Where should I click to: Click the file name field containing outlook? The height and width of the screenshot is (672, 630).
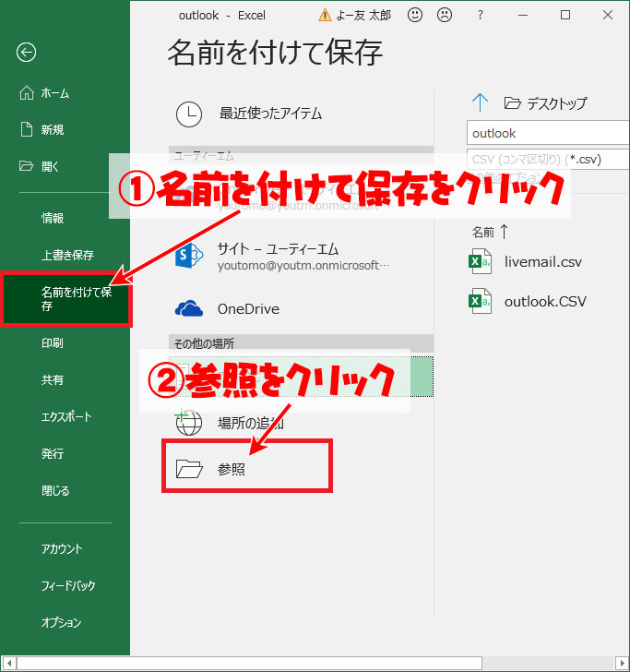tap(548, 133)
